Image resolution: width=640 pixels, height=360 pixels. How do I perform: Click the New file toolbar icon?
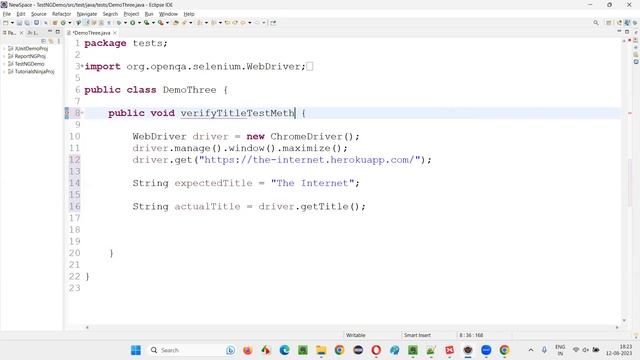coord(6,23)
